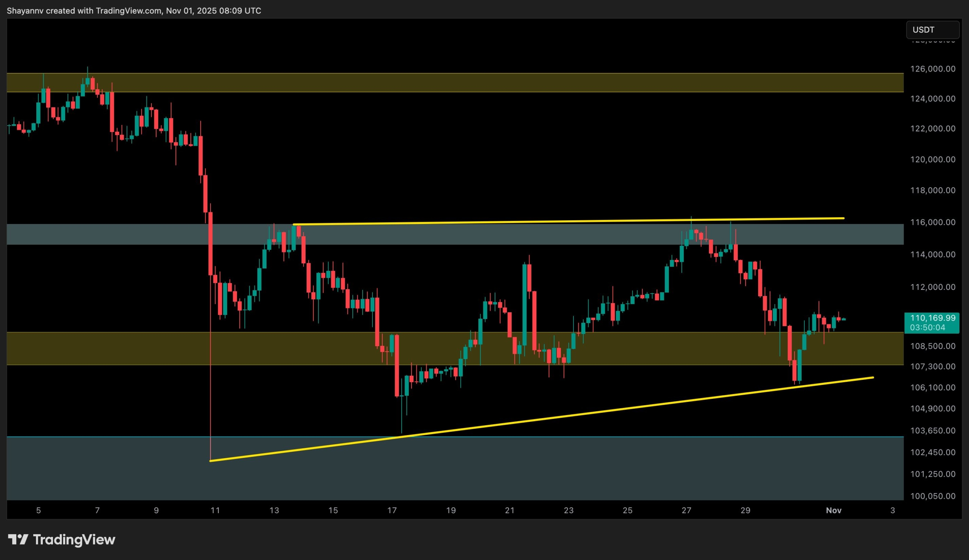Image resolution: width=969 pixels, height=560 pixels.
Task: Click date 27 on the time axis
Action: point(686,510)
